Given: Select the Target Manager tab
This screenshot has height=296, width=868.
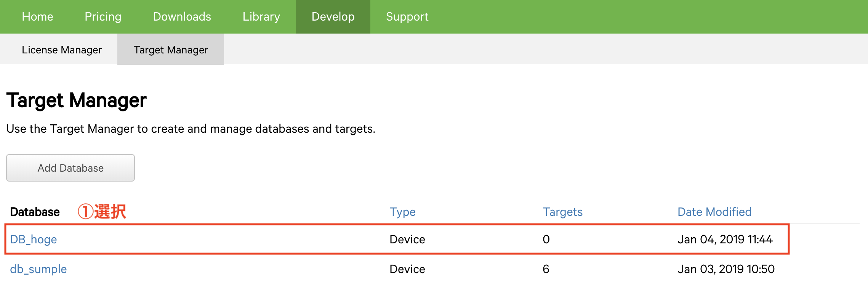Looking at the screenshot, I should click(x=171, y=50).
